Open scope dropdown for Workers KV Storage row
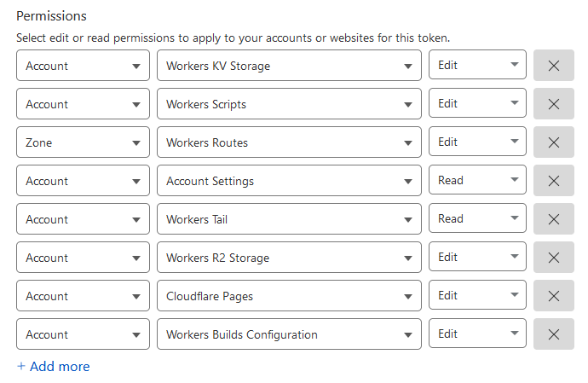588x383 pixels. [x=83, y=66]
